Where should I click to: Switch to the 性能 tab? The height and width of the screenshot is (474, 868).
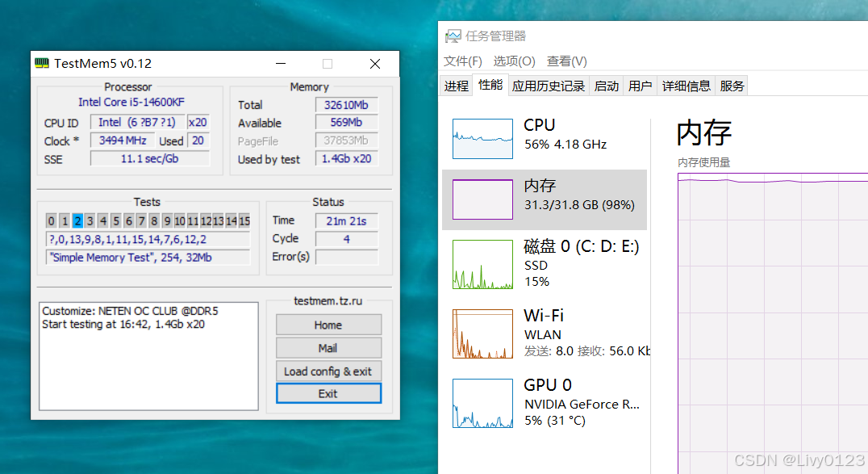(x=490, y=85)
